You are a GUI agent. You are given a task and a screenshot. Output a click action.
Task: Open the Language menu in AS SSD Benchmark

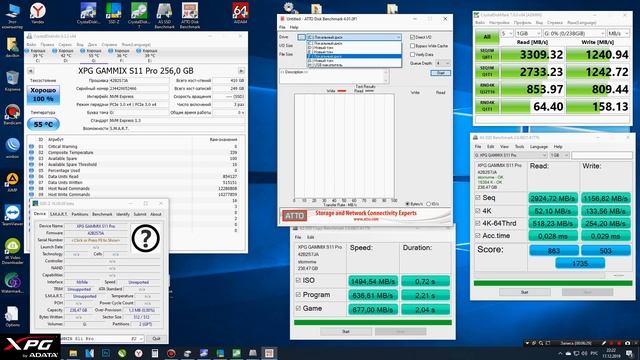(x=538, y=147)
